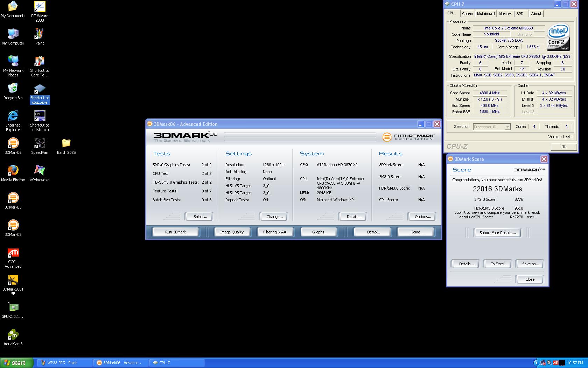
Task: Click Change under Settings
Action: [274, 217]
